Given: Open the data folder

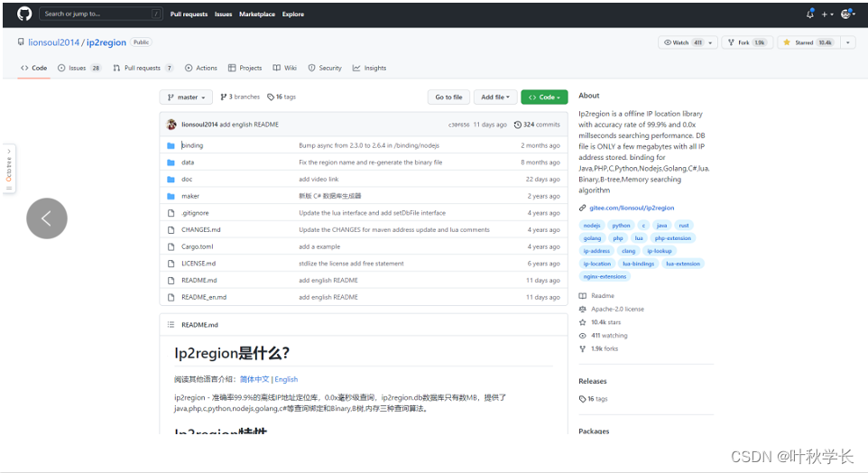Looking at the screenshot, I should 188,162.
